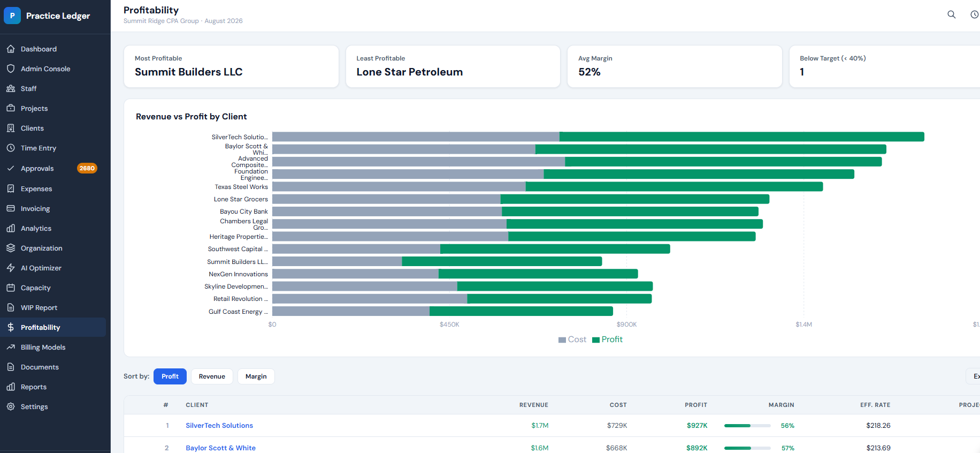Viewport: 980px width, 453px height.
Task: Click the $218.26 effective rate value
Action: 878,426
